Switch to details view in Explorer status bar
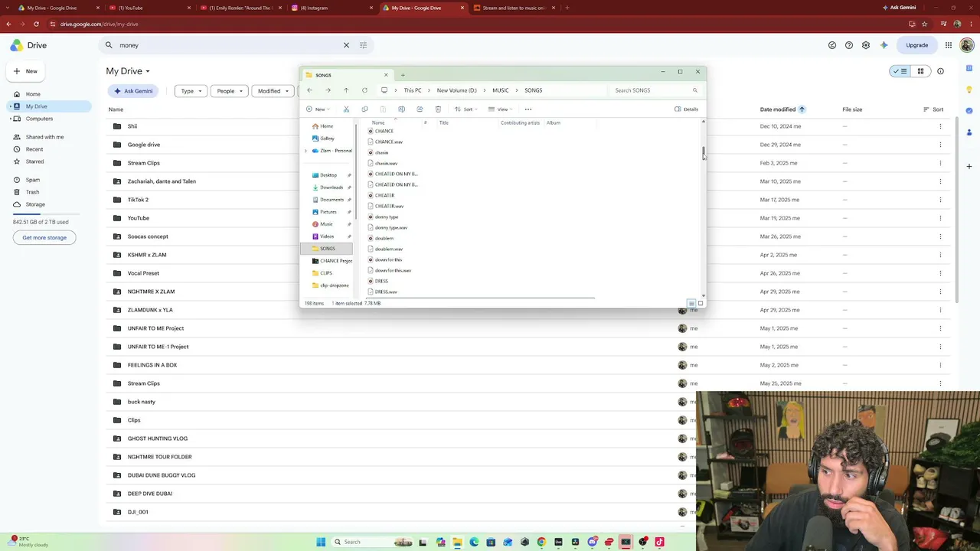The height and width of the screenshot is (551, 980). click(x=691, y=303)
